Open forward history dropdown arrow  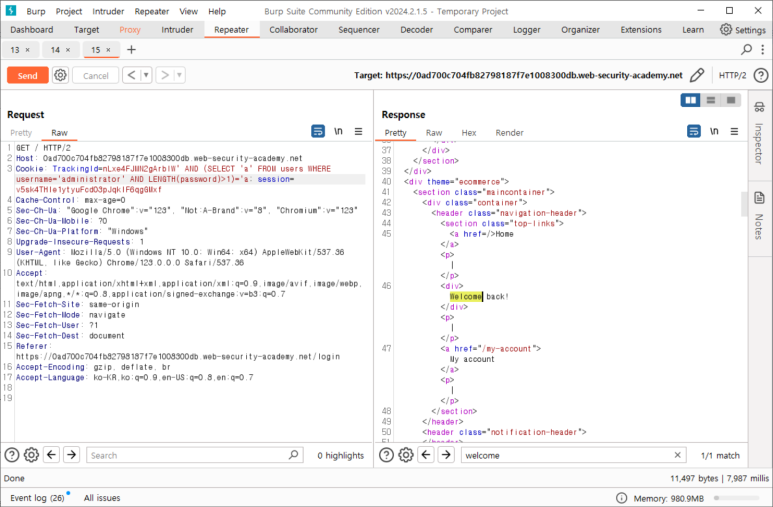[x=179, y=75]
